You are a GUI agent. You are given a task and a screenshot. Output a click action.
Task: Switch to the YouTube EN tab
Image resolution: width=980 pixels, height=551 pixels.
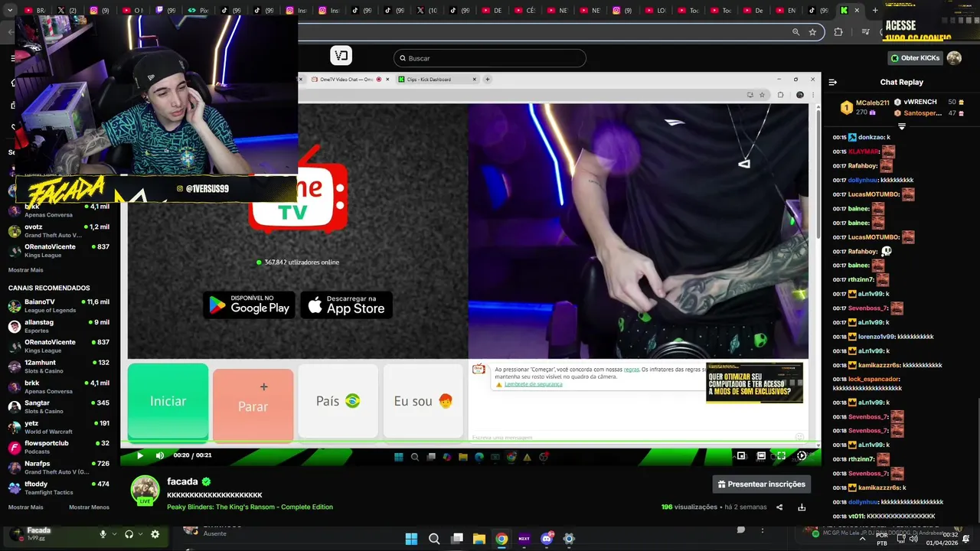click(x=788, y=11)
